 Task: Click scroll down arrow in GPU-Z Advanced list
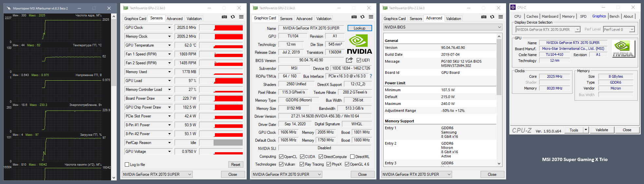[499, 164]
